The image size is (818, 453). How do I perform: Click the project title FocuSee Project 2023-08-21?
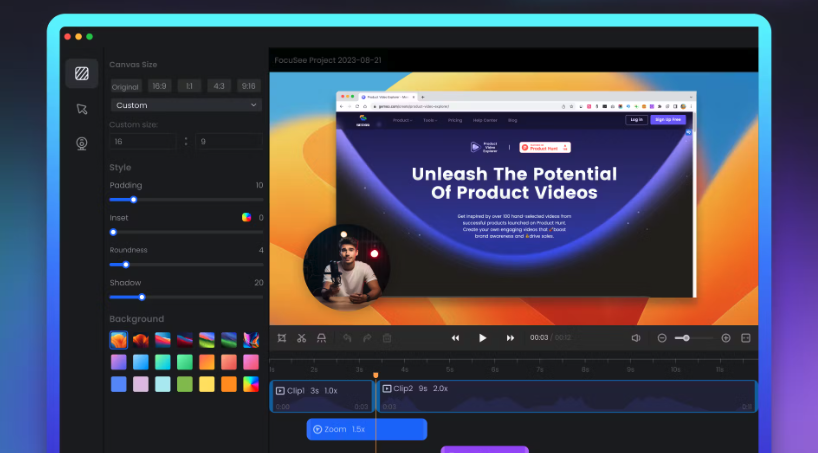(328, 61)
